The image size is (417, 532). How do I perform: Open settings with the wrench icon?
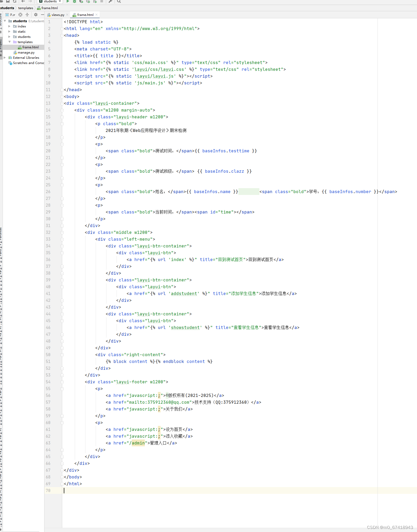[110, 1]
